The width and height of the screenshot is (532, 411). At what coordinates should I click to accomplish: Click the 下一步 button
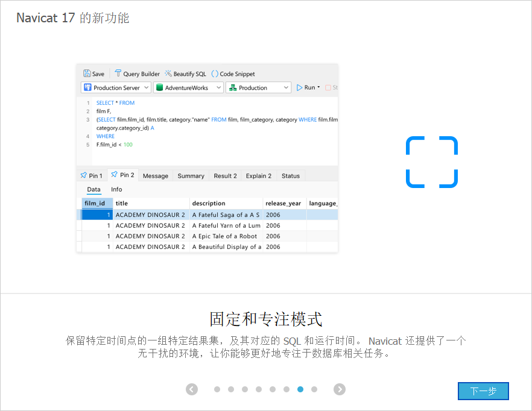(483, 391)
